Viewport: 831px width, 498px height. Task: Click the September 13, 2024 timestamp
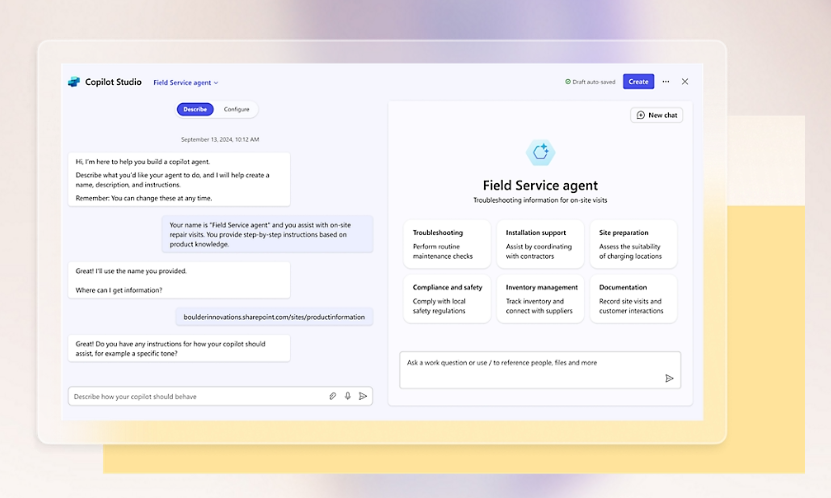pos(220,139)
